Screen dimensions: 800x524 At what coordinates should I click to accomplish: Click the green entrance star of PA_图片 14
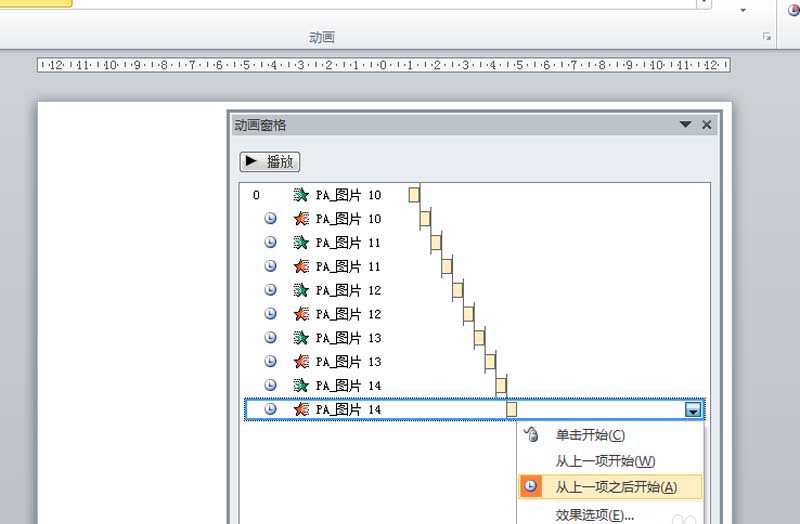click(x=301, y=385)
